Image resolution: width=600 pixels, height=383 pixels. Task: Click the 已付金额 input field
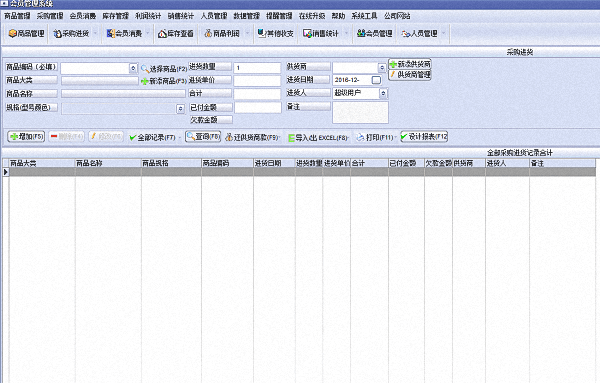[x=258, y=108]
